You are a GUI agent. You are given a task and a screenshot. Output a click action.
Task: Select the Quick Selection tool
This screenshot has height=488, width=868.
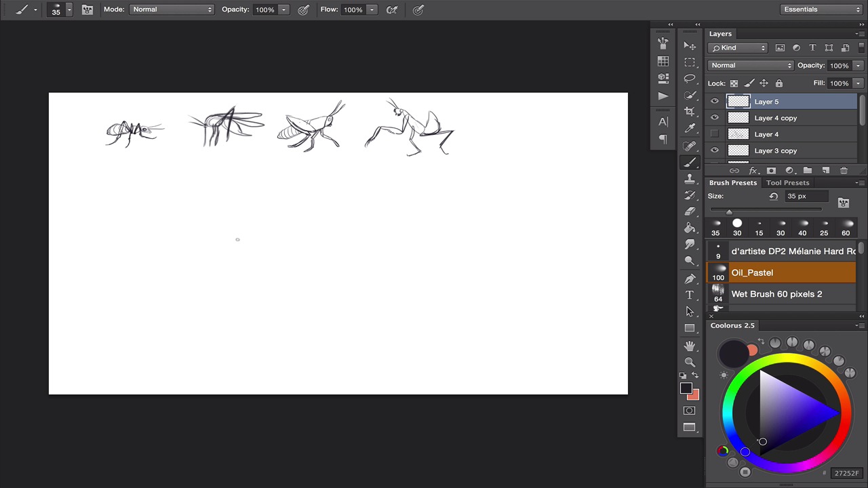click(690, 95)
